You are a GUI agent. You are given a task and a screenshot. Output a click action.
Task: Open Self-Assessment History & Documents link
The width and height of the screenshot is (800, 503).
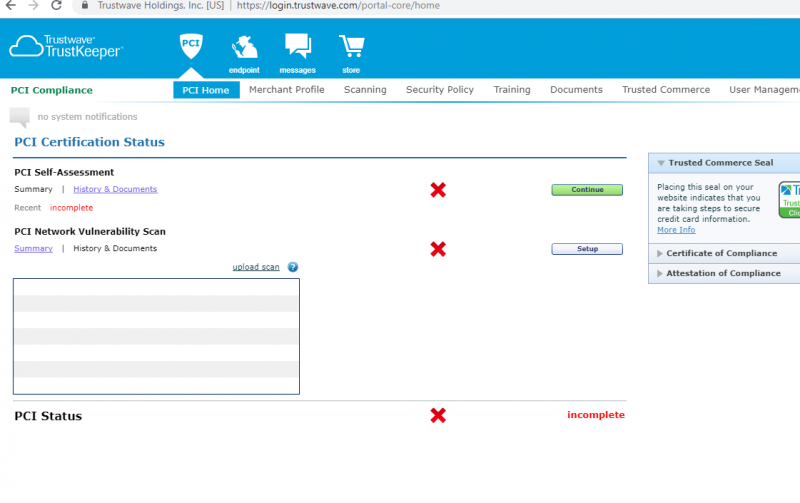(x=115, y=189)
